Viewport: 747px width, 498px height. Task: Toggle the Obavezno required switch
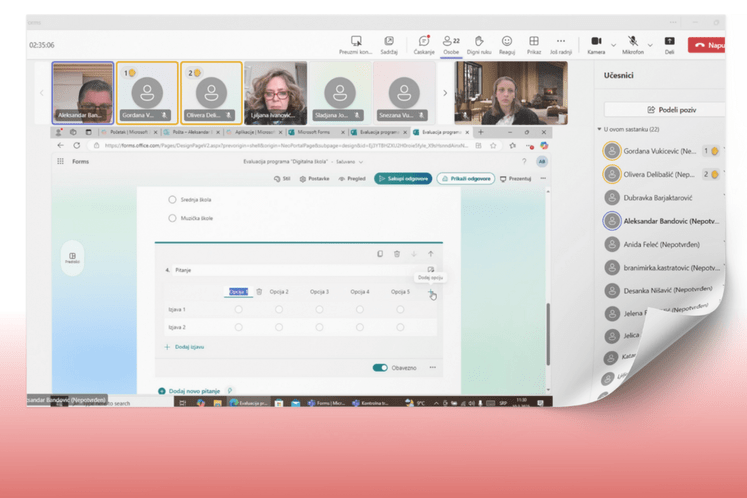click(x=380, y=367)
